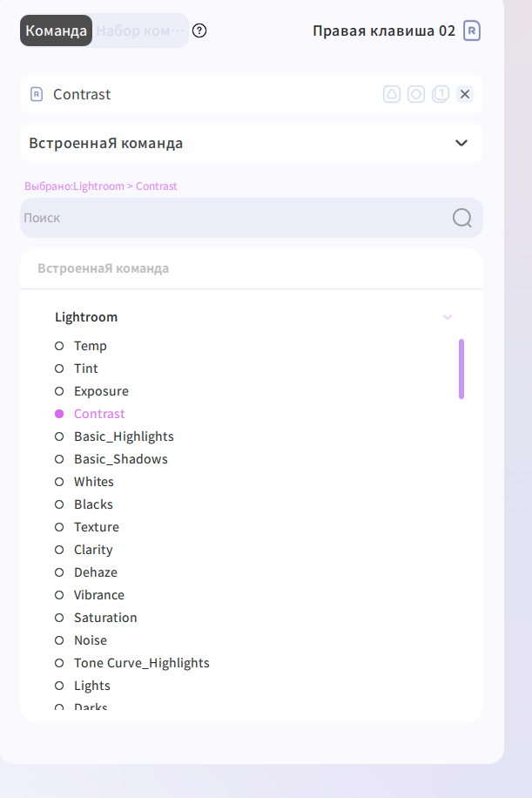Remove the Contrast command with X
Image resolution: width=532 pixels, height=798 pixels.
coord(465,94)
